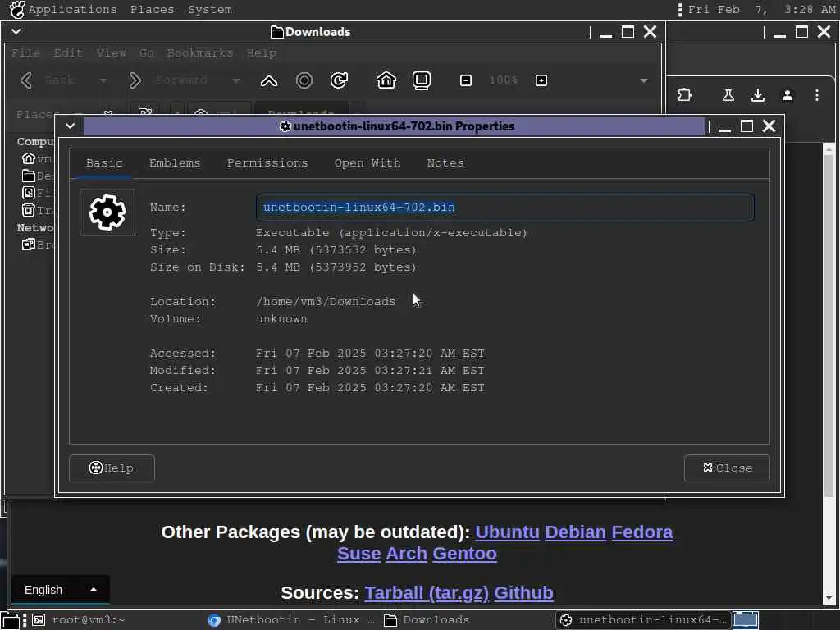Open the Permissions tab
The height and width of the screenshot is (630, 840).
click(267, 163)
